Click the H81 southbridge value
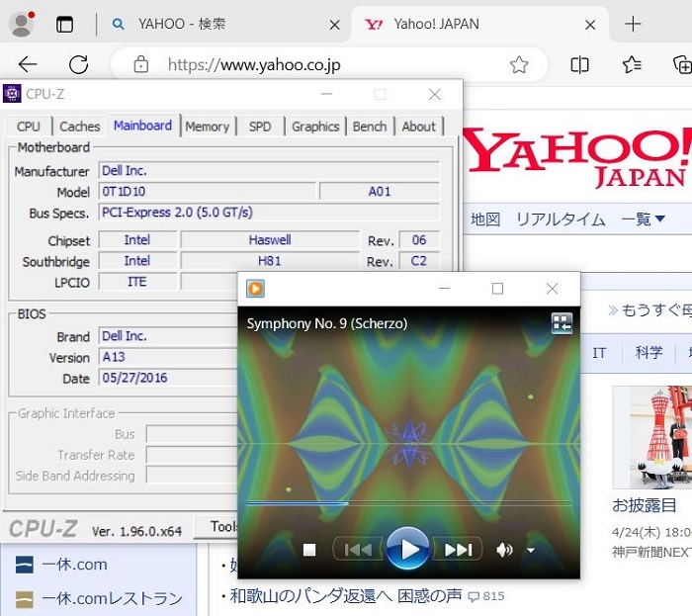 pos(270,261)
